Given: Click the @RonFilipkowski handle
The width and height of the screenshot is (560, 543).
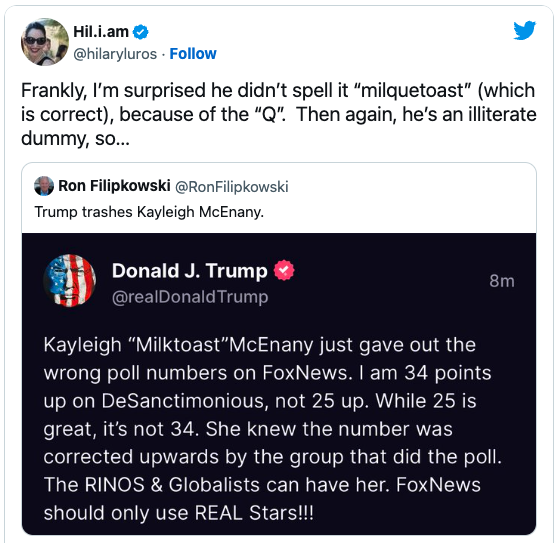Looking at the screenshot, I should point(231,187).
